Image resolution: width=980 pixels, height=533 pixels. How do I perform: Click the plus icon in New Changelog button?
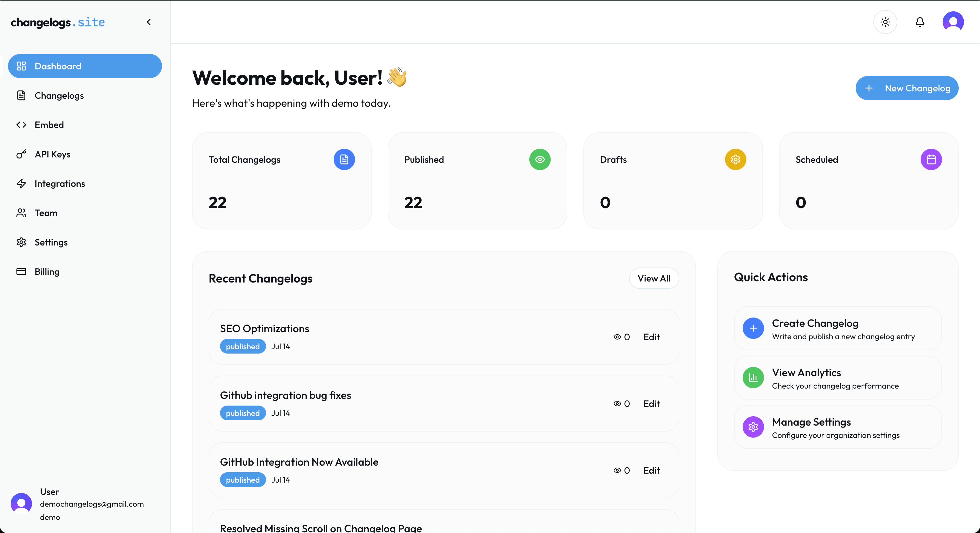(x=869, y=88)
